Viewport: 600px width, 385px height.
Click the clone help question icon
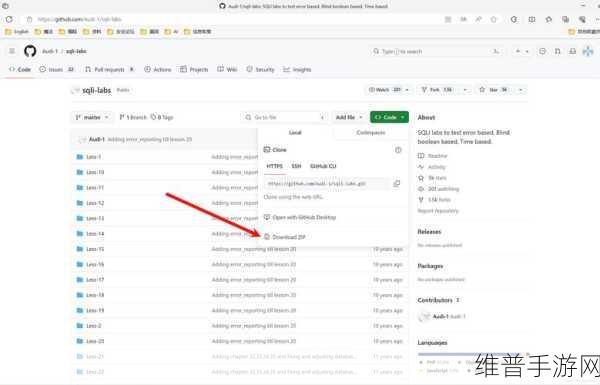398,150
